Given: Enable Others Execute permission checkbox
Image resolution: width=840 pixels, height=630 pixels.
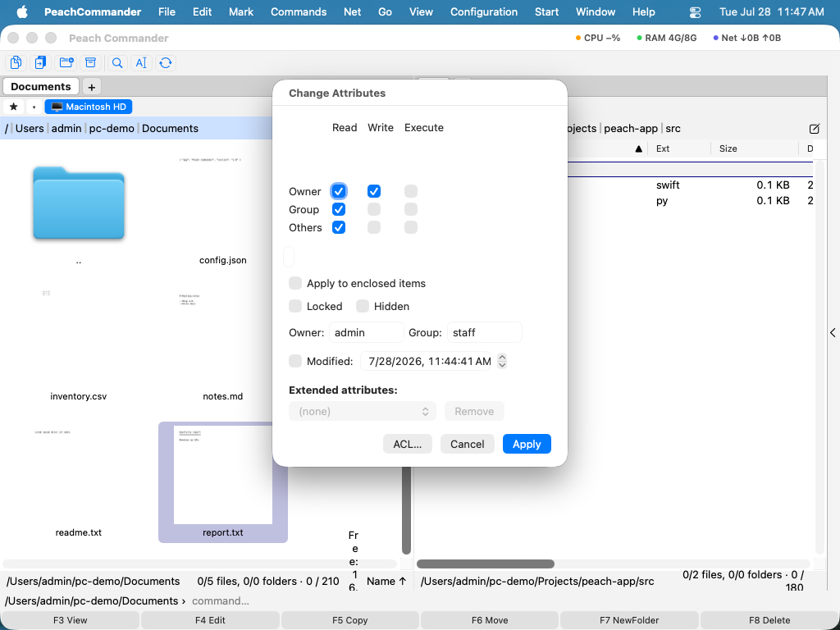Looking at the screenshot, I should pos(411,228).
